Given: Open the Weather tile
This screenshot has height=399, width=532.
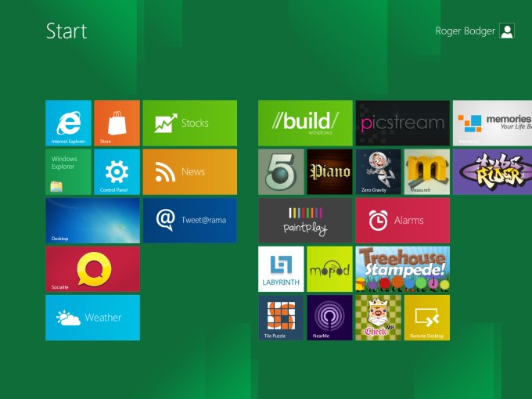Looking at the screenshot, I should click(x=92, y=318).
